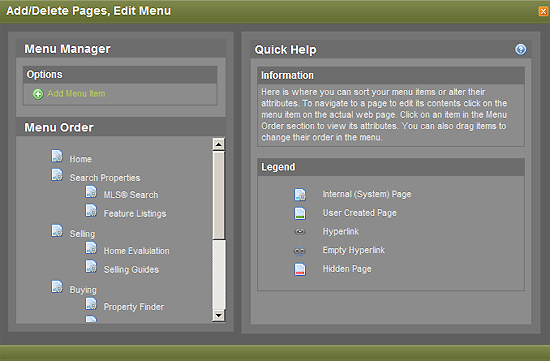Click the Menu Order scroll up arrow

(219, 144)
